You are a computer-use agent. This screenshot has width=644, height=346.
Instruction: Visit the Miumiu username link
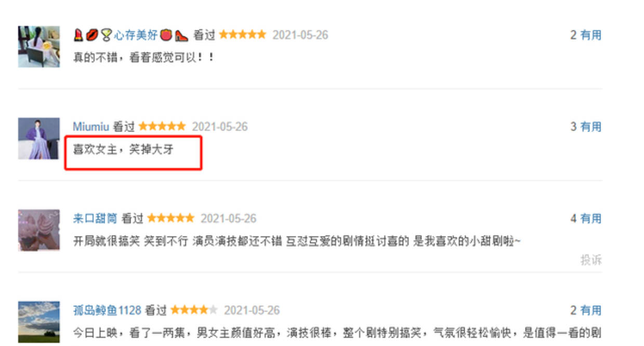pos(91,127)
